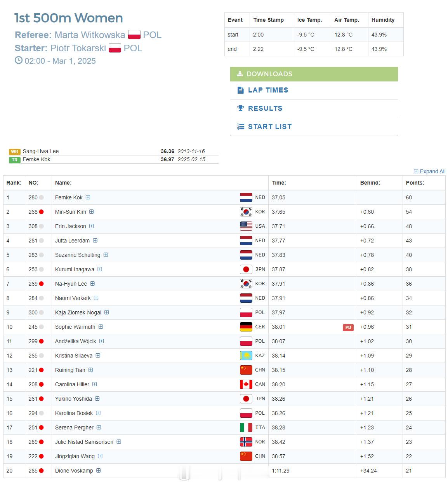Click grey lane dot beside number 280
This screenshot has width=448, height=485.
[x=41, y=197]
